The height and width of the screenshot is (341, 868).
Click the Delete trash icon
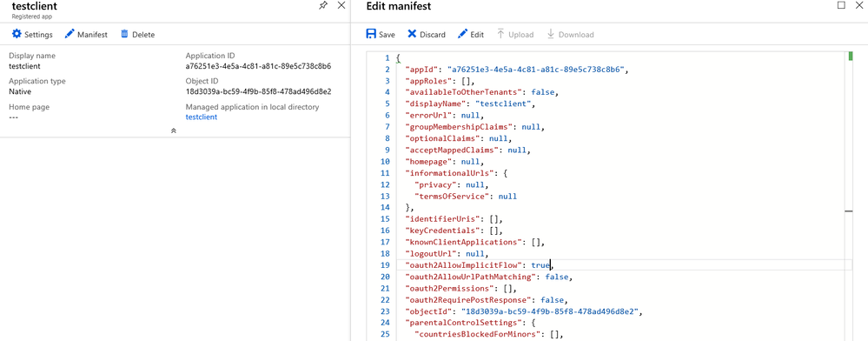pyautogui.click(x=124, y=34)
